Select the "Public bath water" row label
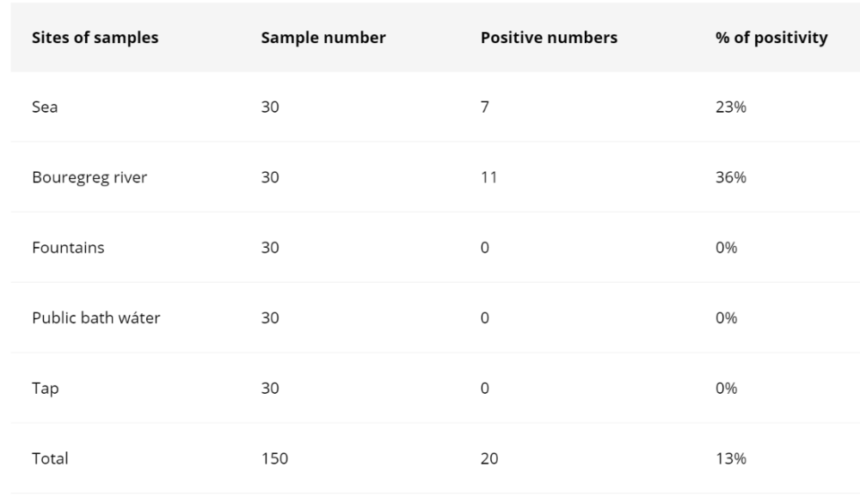Image resolution: width=860 pixels, height=504 pixels. point(95,318)
